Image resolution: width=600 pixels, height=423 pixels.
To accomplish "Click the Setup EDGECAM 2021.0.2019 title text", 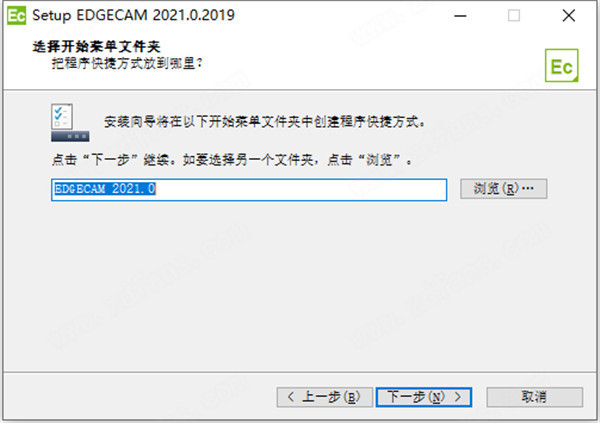I will pyautogui.click(x=133, y=15).
